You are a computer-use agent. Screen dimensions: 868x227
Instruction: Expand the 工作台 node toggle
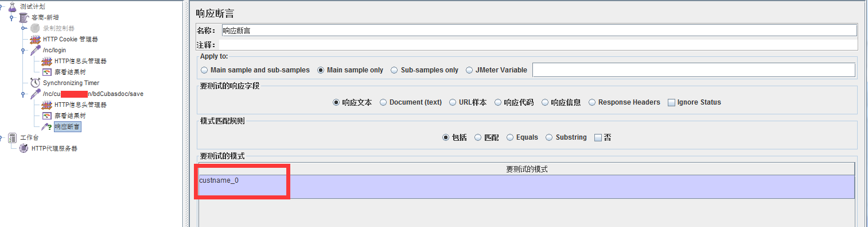click(2, 137)
